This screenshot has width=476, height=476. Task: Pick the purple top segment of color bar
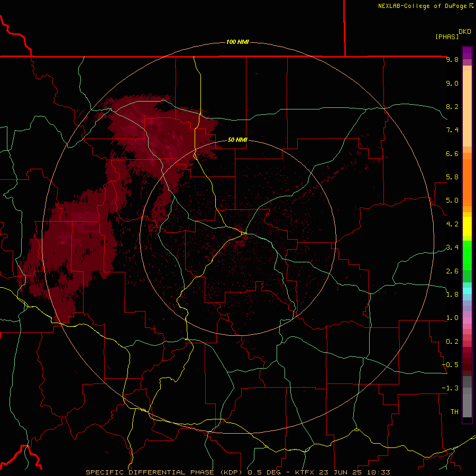(x=467, y=53)
